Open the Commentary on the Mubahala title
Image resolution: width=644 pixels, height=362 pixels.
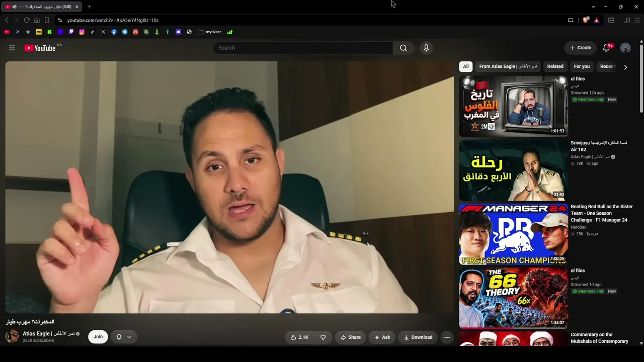tap(600, 338)
